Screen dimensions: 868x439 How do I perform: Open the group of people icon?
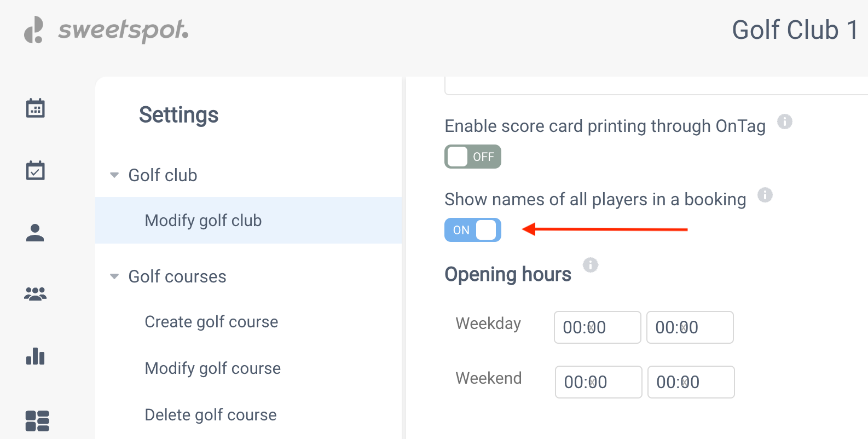point(36,294)
